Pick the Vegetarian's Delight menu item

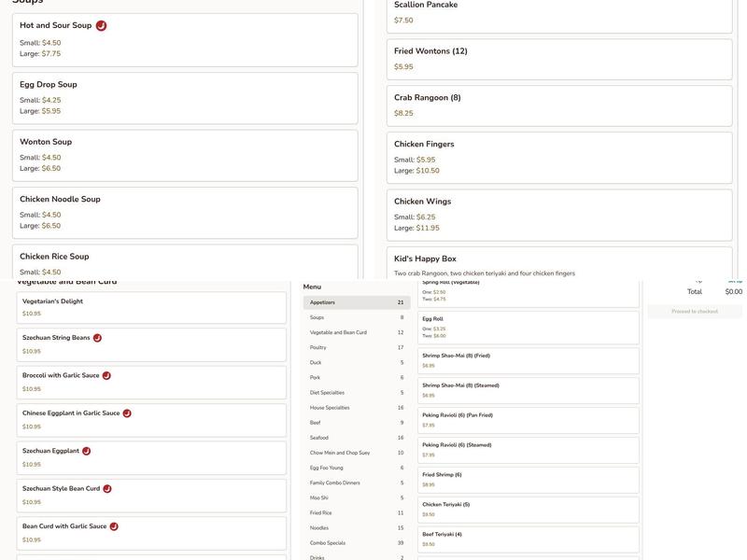tap(151, 307)
